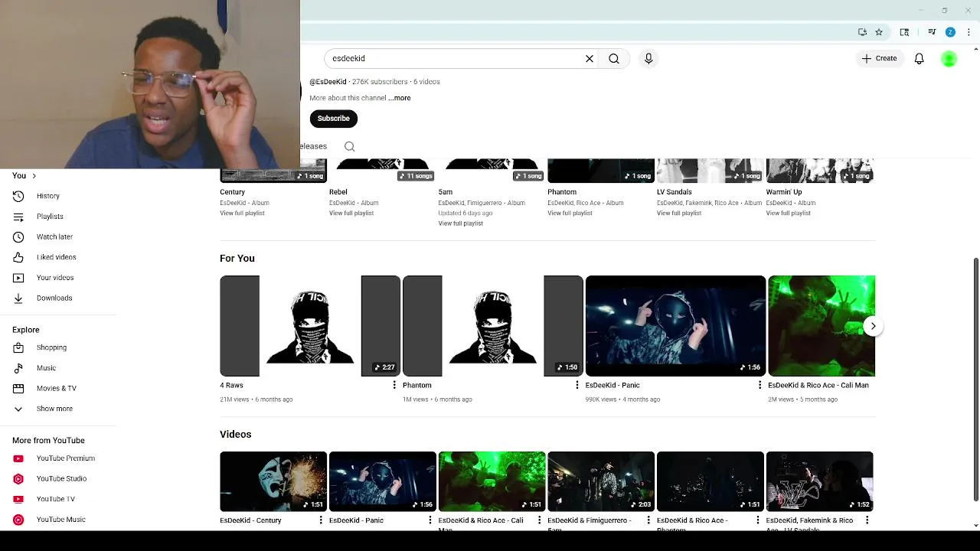The height and width of the screenshot is (551, 980).
Task: Start voice search with microphone
Action: (648, 58)
